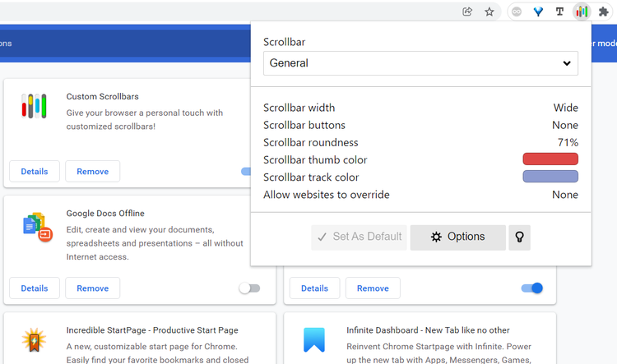Open Options in the scrollbar popup
This screenshot has width=617, height=364.
[x=457, y=237]
